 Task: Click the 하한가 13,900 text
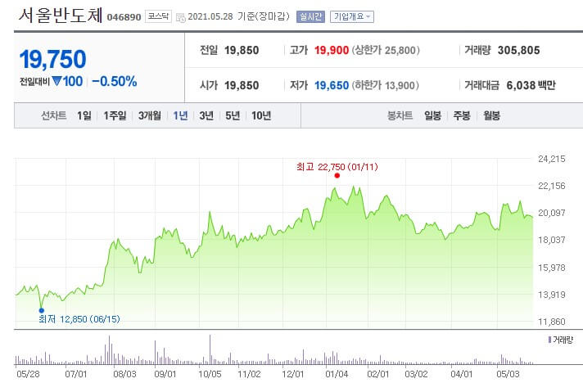click(x=385, y=85)
